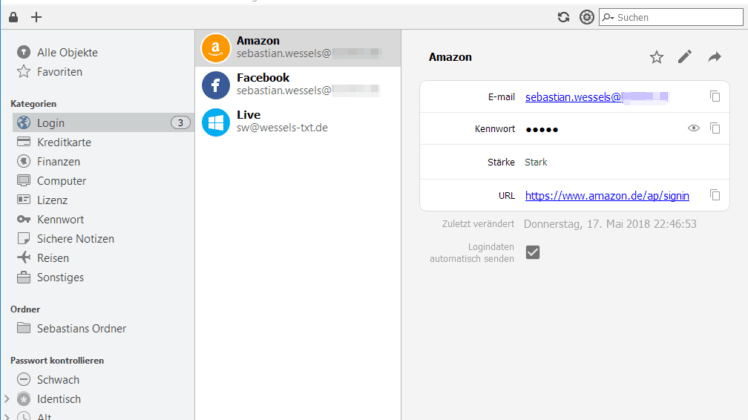
Task: Share the Amazon entry with arrow icon
Action: point(714,57)
